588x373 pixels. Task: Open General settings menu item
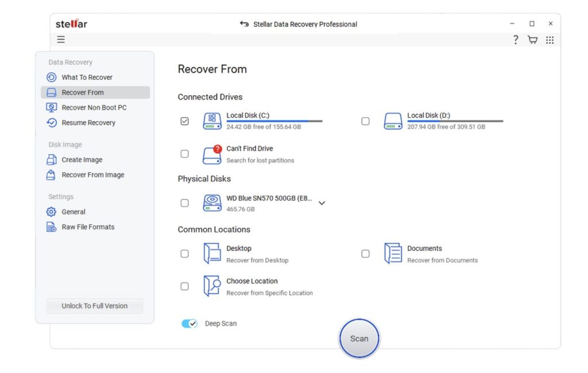tap(95, 212)
